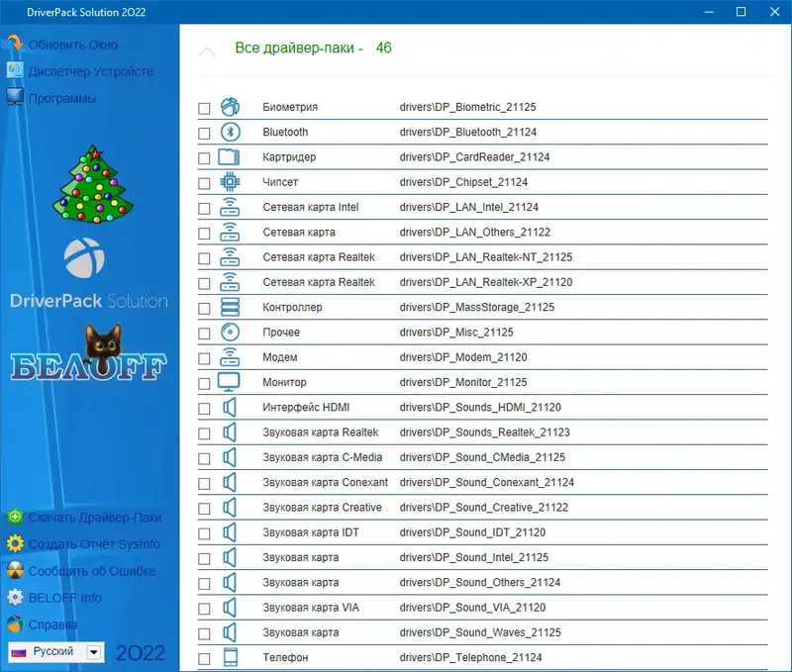The width and height of the screenshot is (792, 672).
Task: Click the DriverPack Solution logo
Action: pyautogui.click(x=89, y=275)
